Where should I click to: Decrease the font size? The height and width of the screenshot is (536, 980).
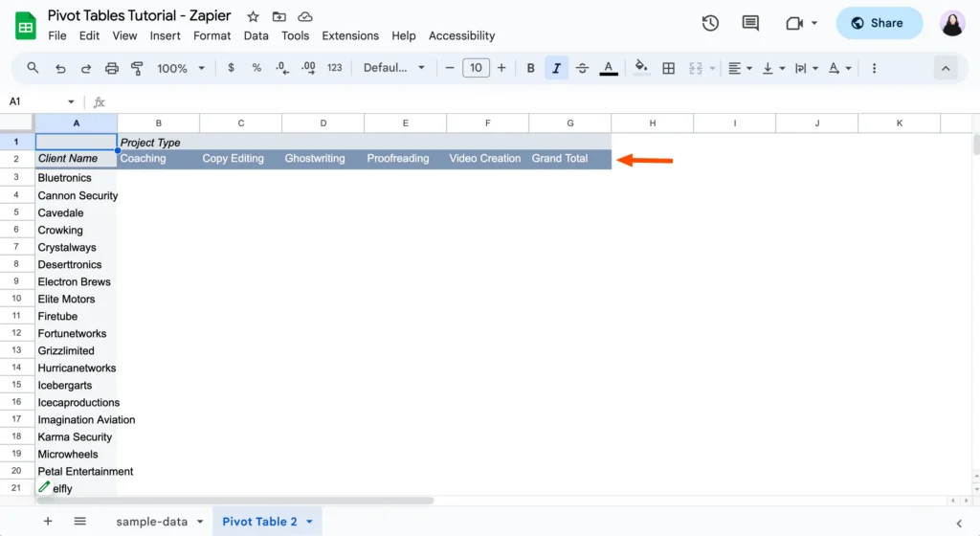[x=450, y=67]
